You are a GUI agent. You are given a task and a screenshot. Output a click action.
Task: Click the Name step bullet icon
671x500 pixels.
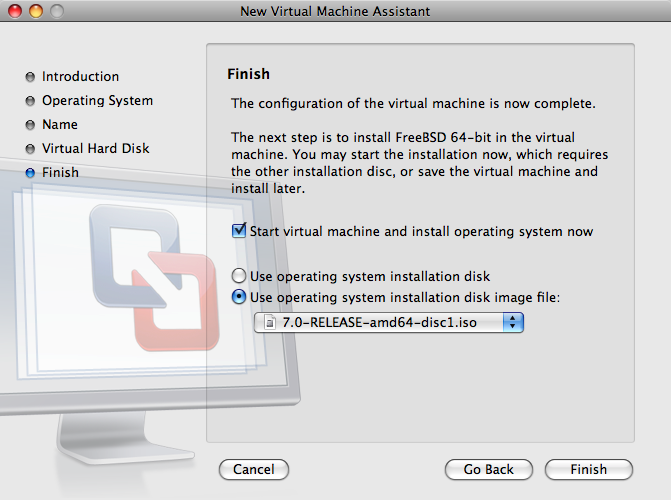coord(31,125)
